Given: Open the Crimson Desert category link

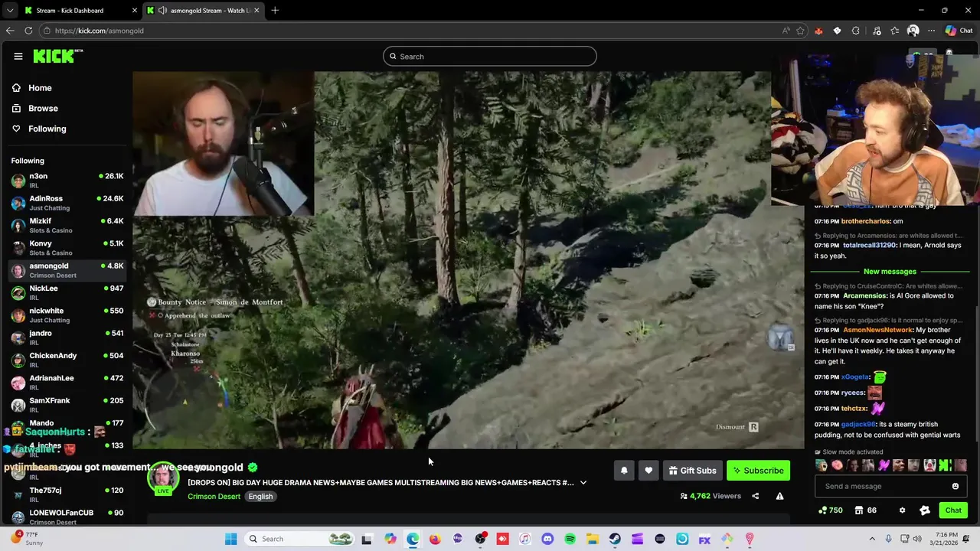Looking at the screenshot, I should coord(214,497).
